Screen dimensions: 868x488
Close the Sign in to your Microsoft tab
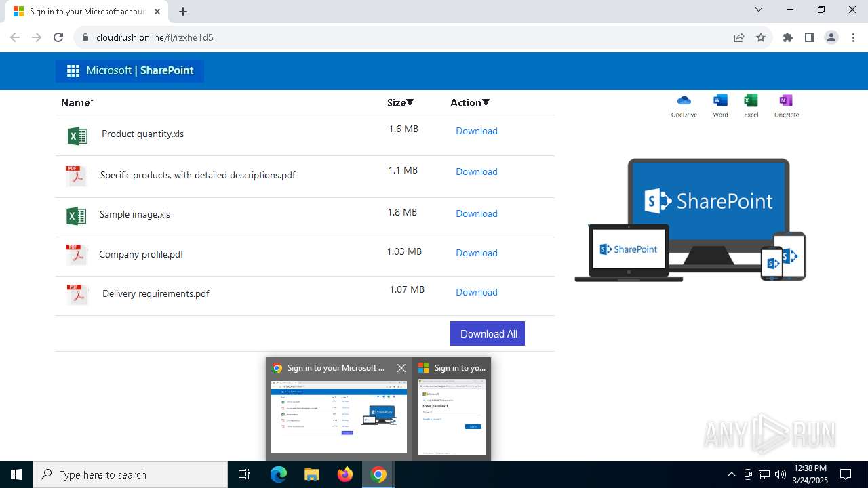pyautogui.click(x=157, y=12)
